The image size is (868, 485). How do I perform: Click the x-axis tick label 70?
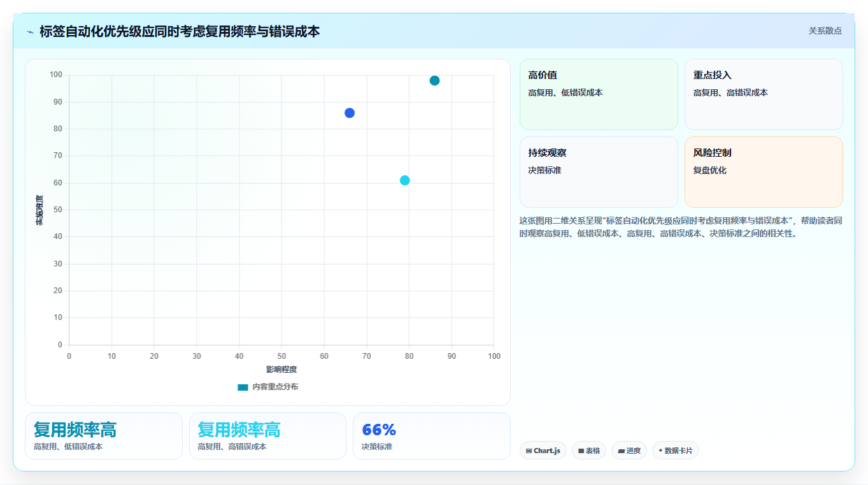[367, 356]
